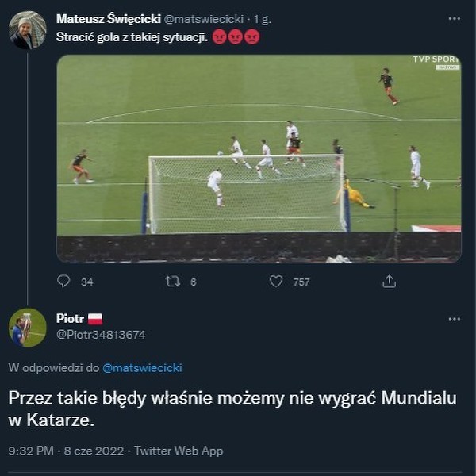The width and height of the screenshot is (476, 476).
Task: Click the @matswiecicki handle beside the author name
Action: pyautogui.click(x=203, y=18)
